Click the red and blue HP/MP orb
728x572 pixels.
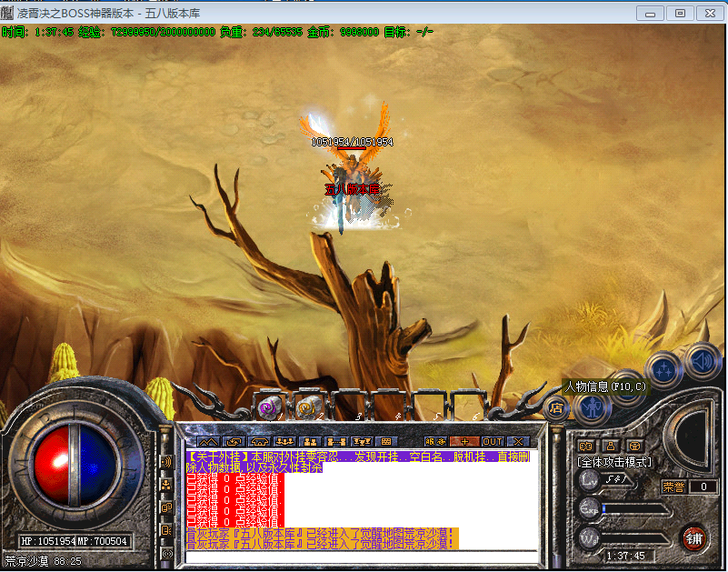click(x=75, y=466)
